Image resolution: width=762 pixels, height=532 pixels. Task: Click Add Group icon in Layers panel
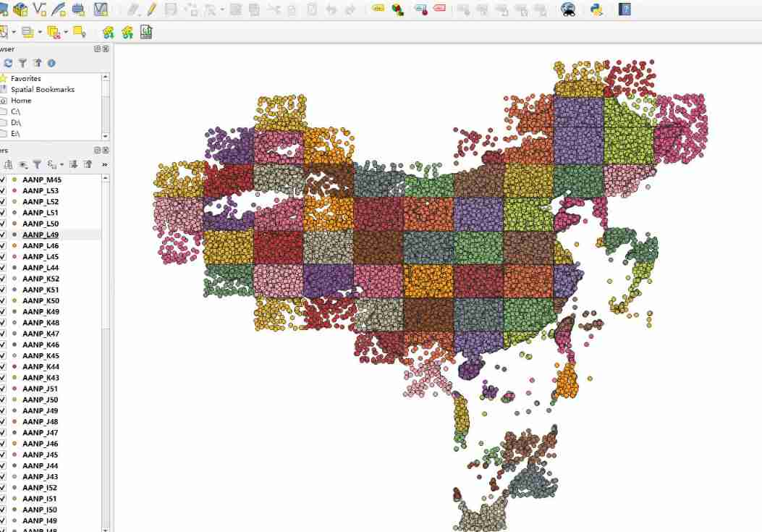(x=8, y=165)
